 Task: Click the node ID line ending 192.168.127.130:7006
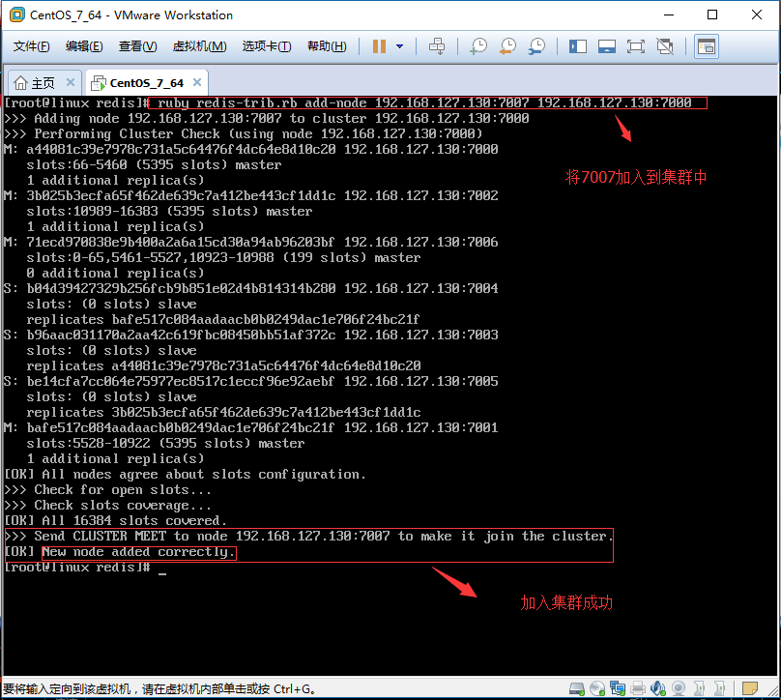(251, 242)
